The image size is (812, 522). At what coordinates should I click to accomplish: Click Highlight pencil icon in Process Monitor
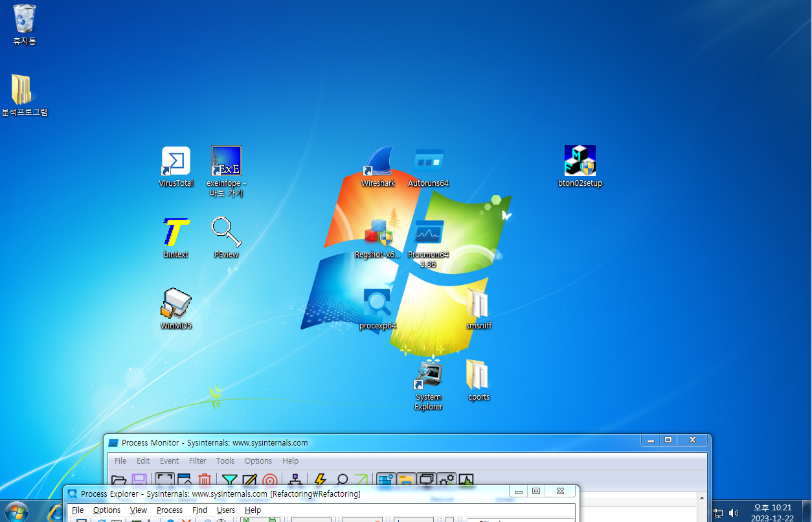click(x=250, y=481)
